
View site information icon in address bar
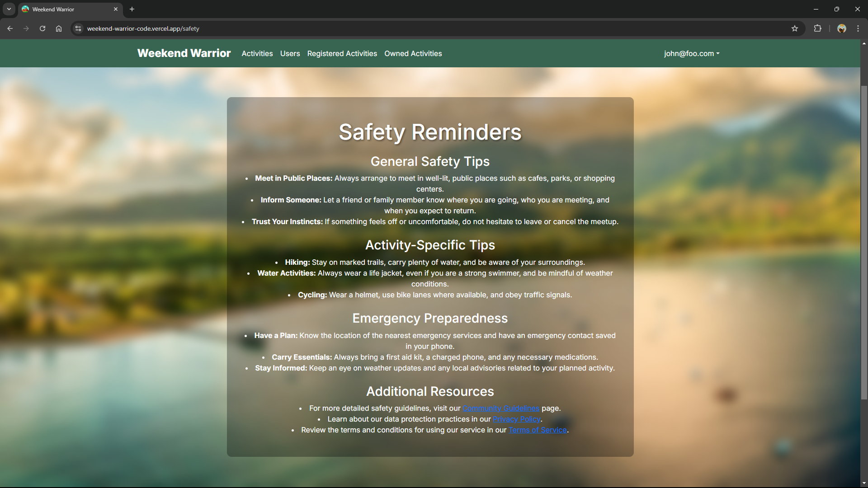(78, 28)
